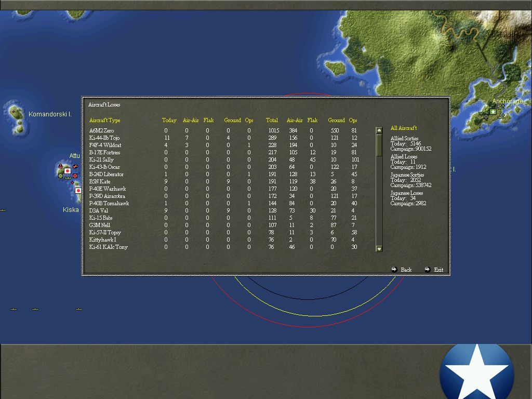Select the Ki-61 KAIc Tony row
This screenshot has height=399, width=532.
click(224, 247)
